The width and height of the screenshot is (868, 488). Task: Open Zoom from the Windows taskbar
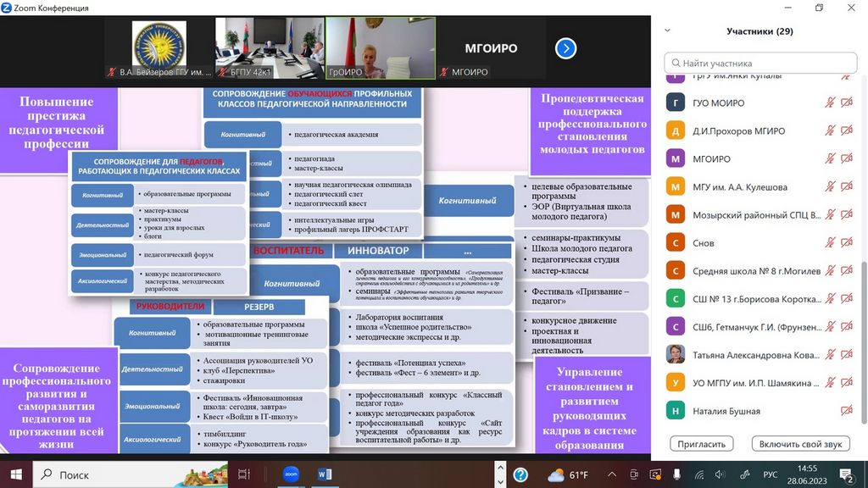(x=291, y=474)
